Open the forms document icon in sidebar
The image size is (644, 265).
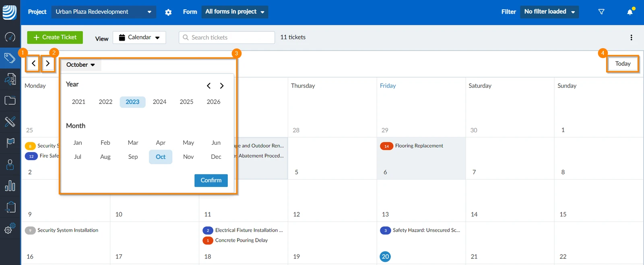pyautogui.click(x=10, y=79)
